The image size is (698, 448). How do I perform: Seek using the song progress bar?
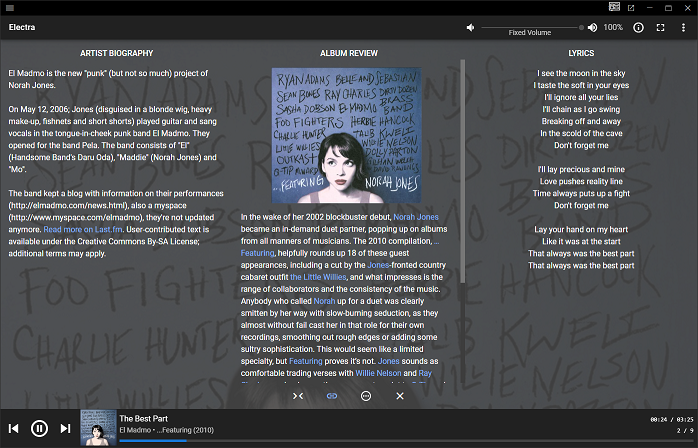pos(406,441)
